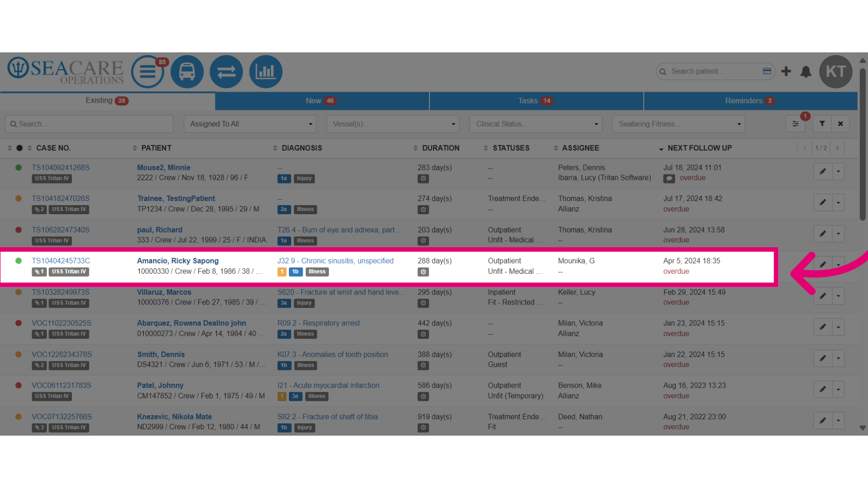Click edit pencil for Mouse2, Minnie row
The width and height of the screenshot is (868, 488).
point(823,172)
